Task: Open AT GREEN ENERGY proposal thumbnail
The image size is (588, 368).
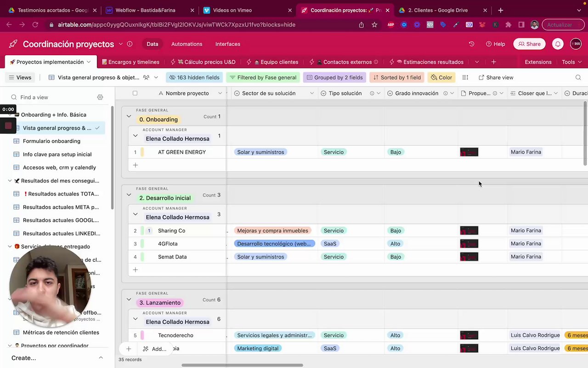Action: coord(469,152)
